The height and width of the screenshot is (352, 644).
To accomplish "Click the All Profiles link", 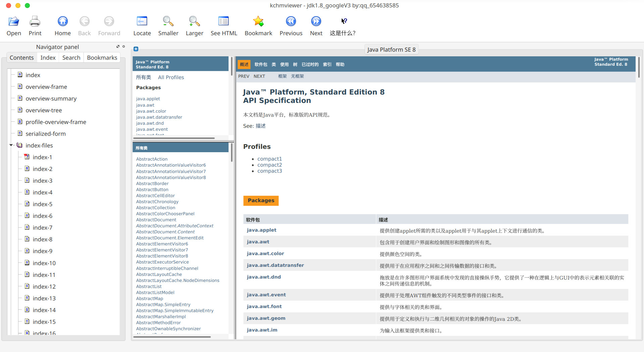I will 171,77.
